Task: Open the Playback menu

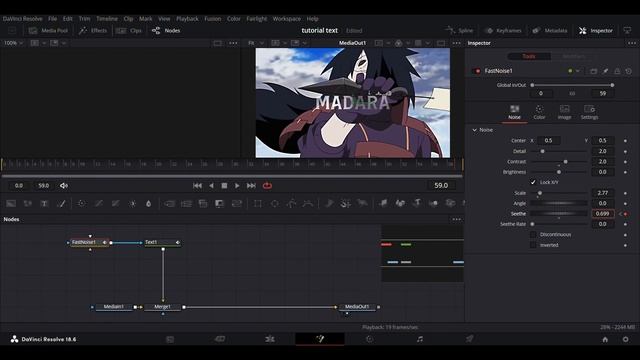Action: [187, 19]
